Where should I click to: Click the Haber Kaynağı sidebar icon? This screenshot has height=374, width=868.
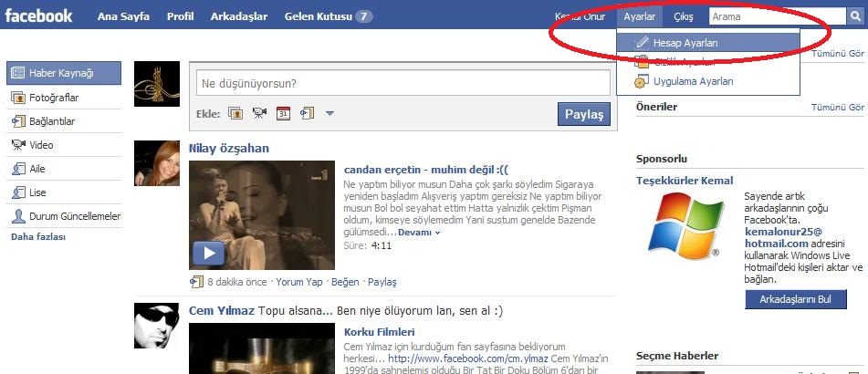(x=17, y=73)
